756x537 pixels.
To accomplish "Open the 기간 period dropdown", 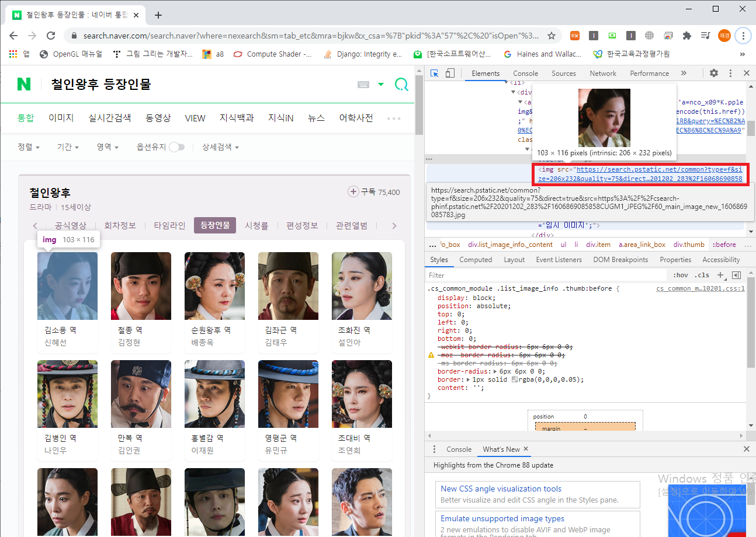I will 68,147.
